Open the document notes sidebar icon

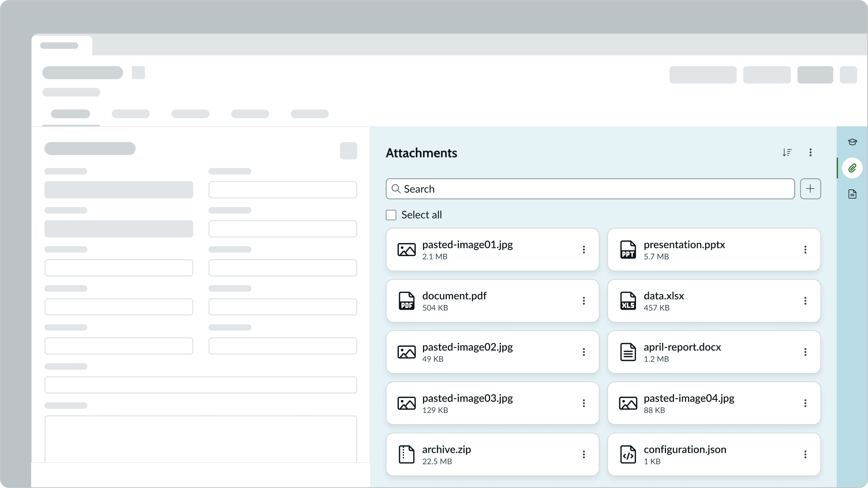(x=852, y=194)
